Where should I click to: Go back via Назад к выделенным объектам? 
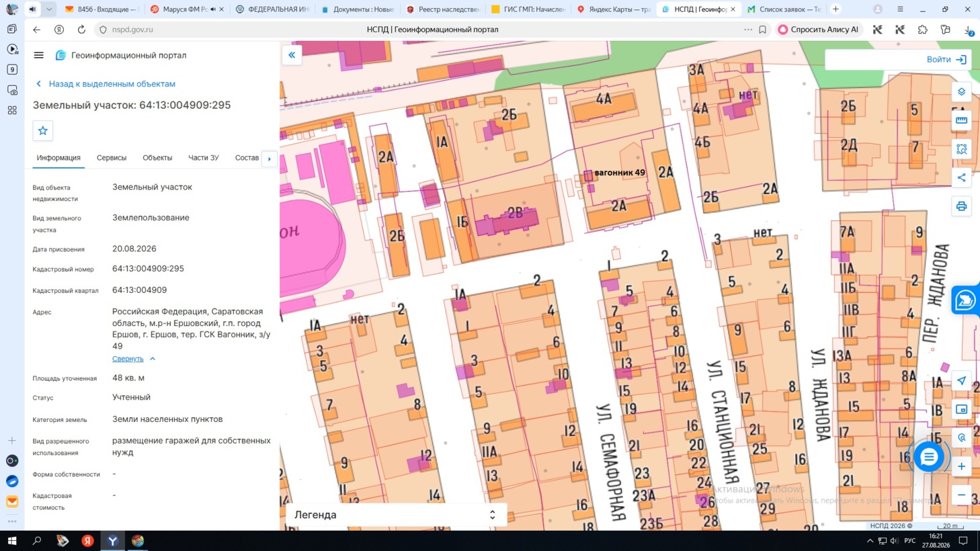click(x=106, y=84)
